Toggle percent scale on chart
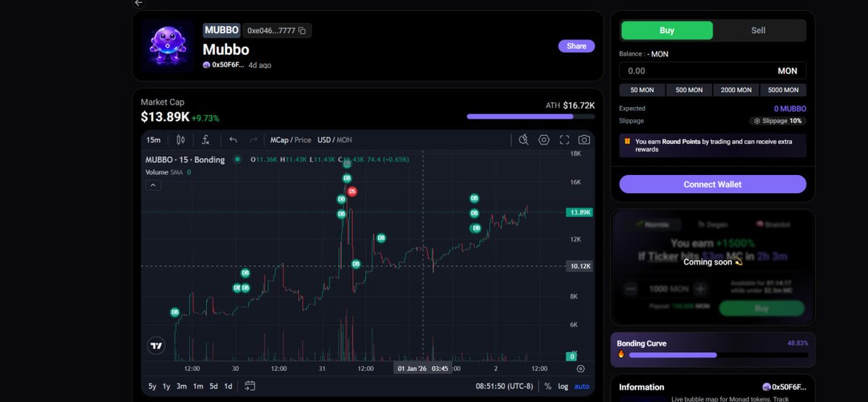The image size is (868, 402). [x=548, y=386]
